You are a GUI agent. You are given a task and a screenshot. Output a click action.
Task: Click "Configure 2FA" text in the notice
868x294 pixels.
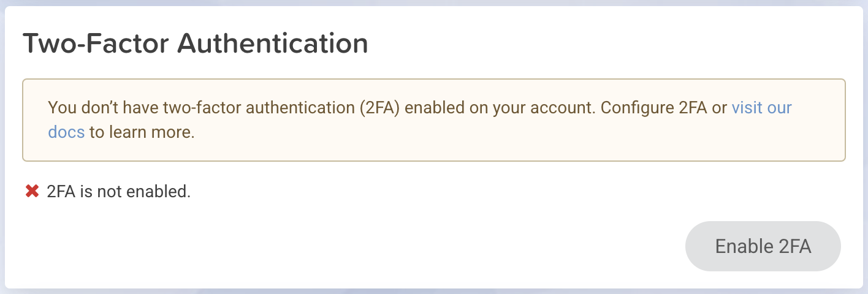(x=656, y=108)
